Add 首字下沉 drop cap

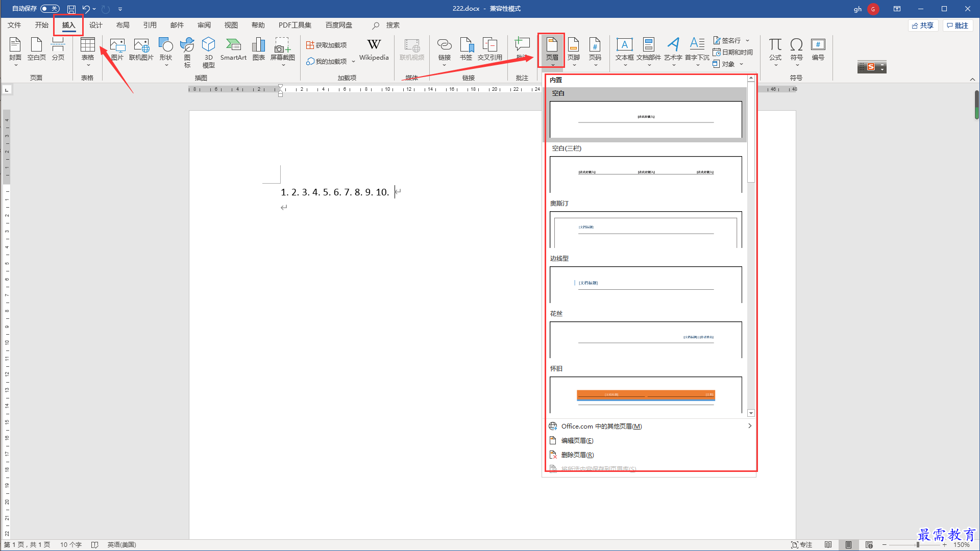point(697,52)
